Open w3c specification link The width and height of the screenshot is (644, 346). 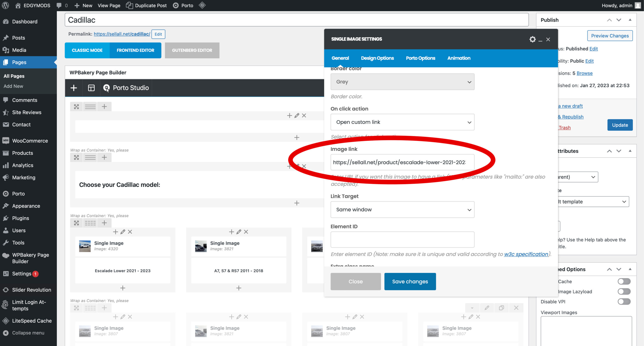pos(526,254)
